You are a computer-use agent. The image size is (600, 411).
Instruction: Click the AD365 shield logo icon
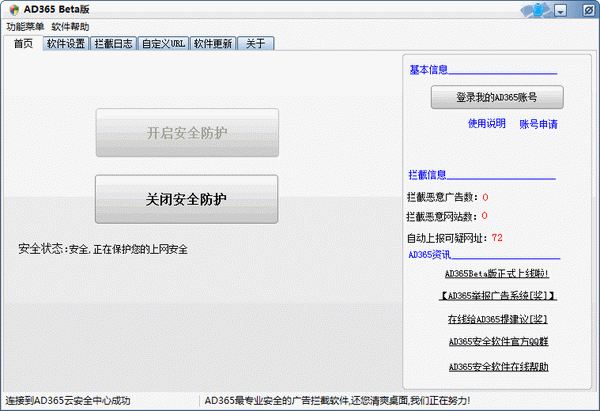click(14, 10)
